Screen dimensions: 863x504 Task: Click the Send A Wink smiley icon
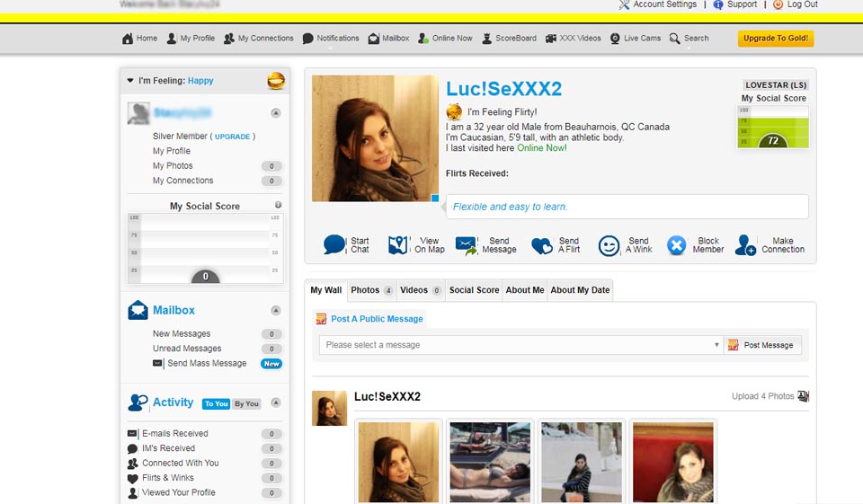coord(609,245)
